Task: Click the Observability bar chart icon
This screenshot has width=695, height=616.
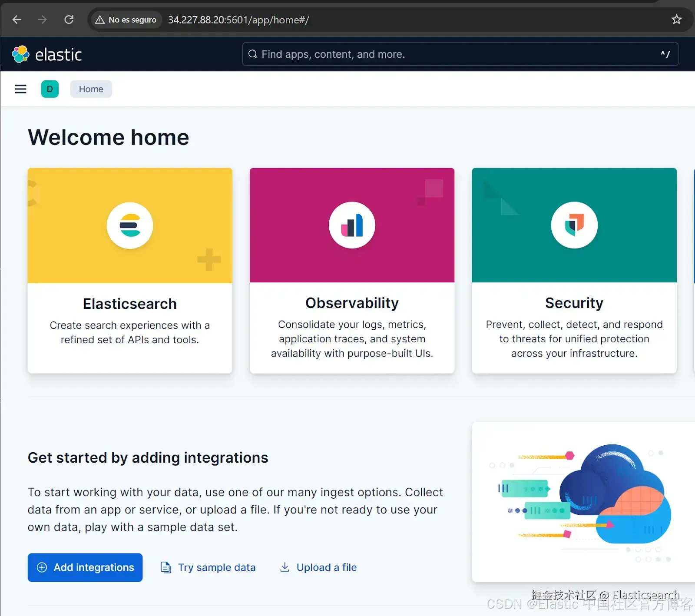Action: (x=352, y=225)
